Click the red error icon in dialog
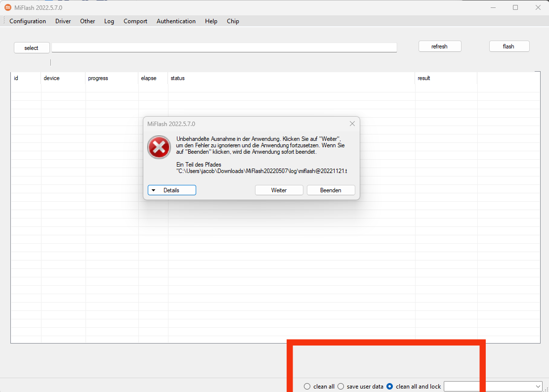This screenshot has width=549, height=392. click(159, 147)
